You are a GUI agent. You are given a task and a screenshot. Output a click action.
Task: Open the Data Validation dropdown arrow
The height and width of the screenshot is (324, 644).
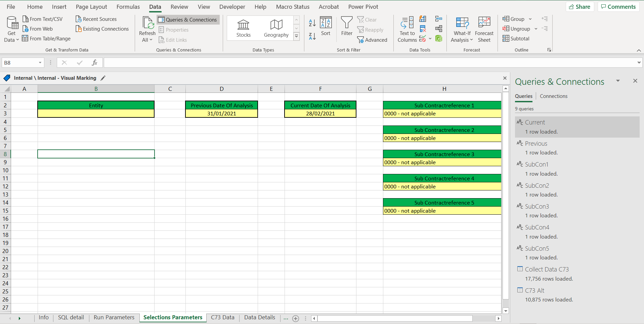(430, 39)
